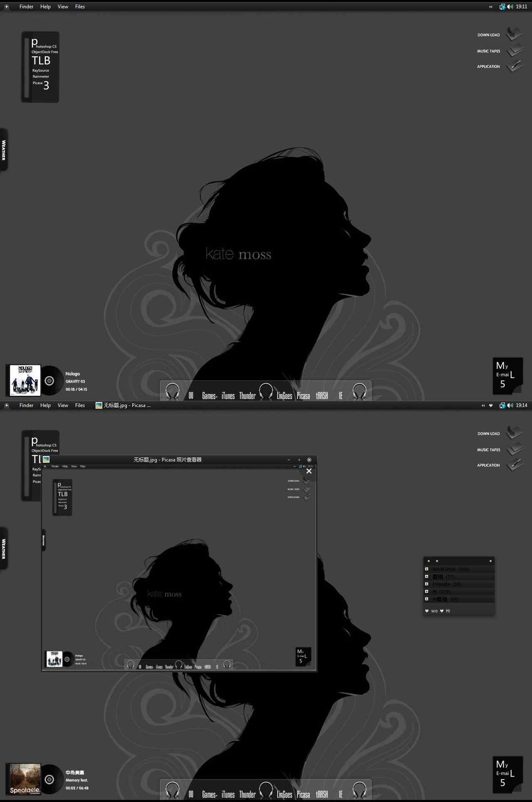Open DOWN LOAD icon on the 19:11 desktop

click(x=515, y=34)
